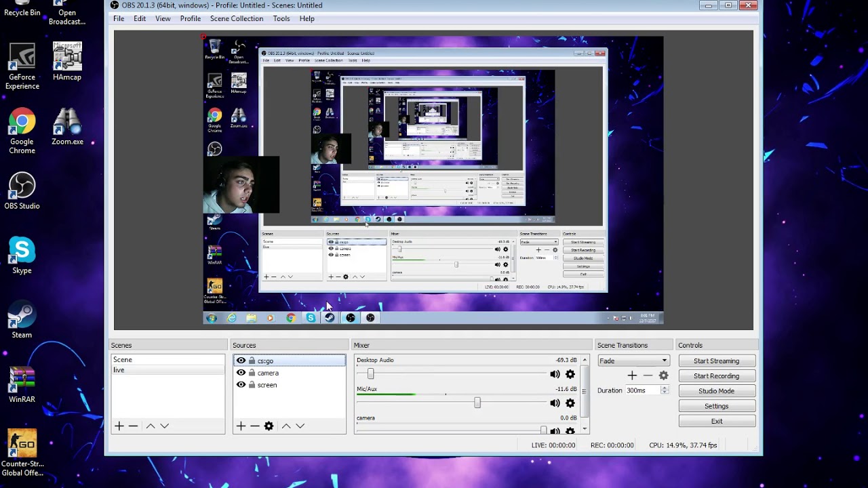Open source properties gear in Sources panel
Screen dimensions: 868x488
pyautogui.click(x=269, y=426)
